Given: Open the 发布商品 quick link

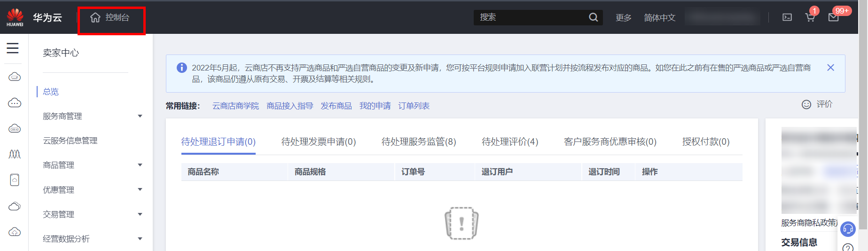Looking at the screenshot, I should (x=336, y=106).
